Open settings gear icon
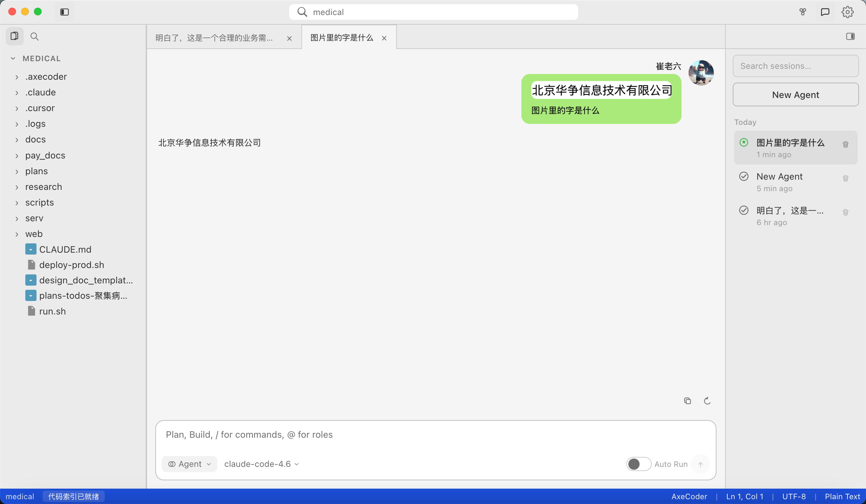 coord(847,12)
